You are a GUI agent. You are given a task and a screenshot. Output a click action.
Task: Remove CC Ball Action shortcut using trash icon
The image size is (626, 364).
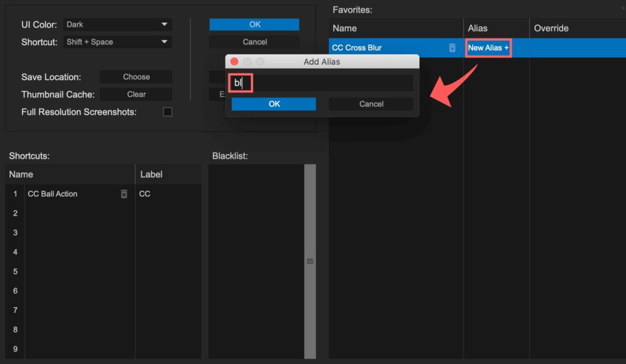[124, 194]
